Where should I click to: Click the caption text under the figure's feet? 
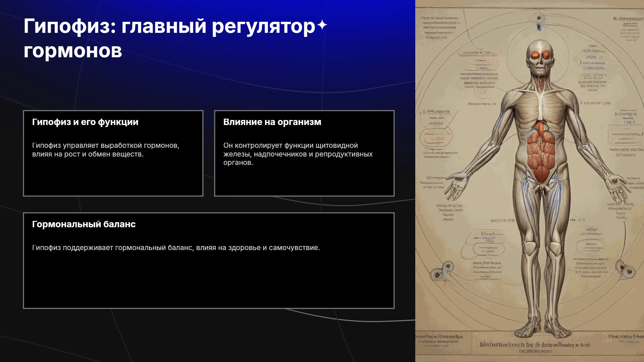click(535, 345)
